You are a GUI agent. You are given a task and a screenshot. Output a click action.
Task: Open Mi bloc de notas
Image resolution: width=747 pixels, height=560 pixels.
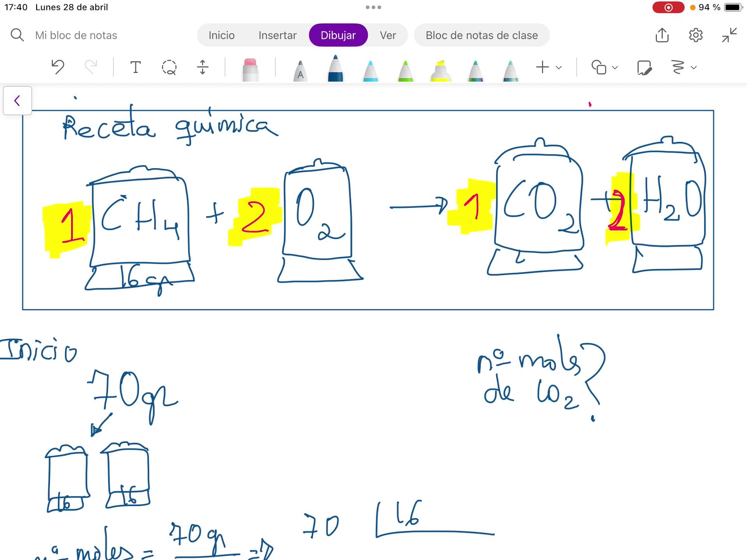(x=76, y=35)
